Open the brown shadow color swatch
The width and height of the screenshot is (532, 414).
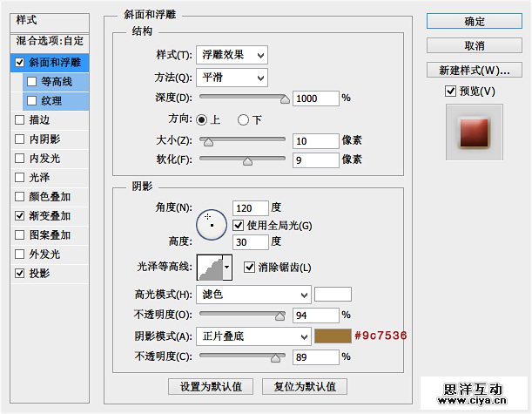333,336
